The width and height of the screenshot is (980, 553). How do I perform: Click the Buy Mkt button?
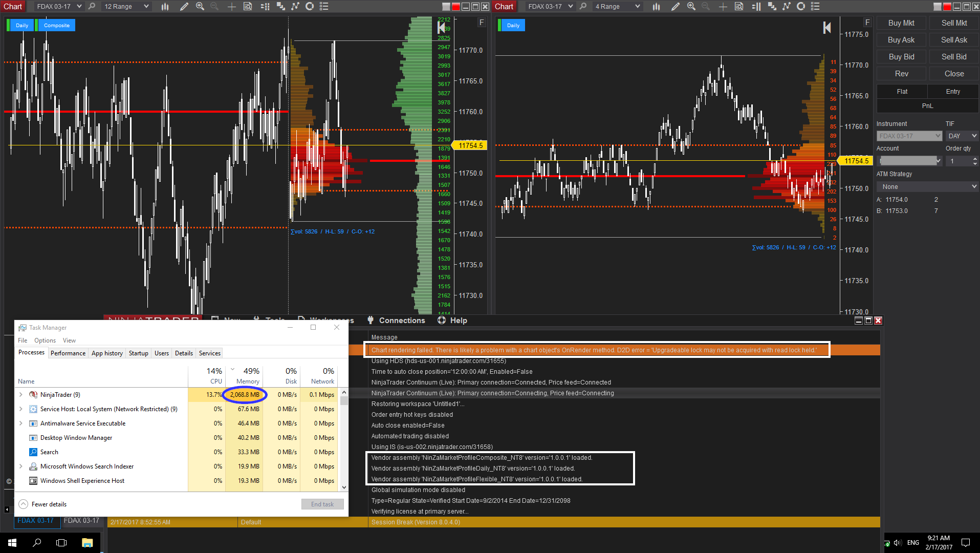point(901,23)
